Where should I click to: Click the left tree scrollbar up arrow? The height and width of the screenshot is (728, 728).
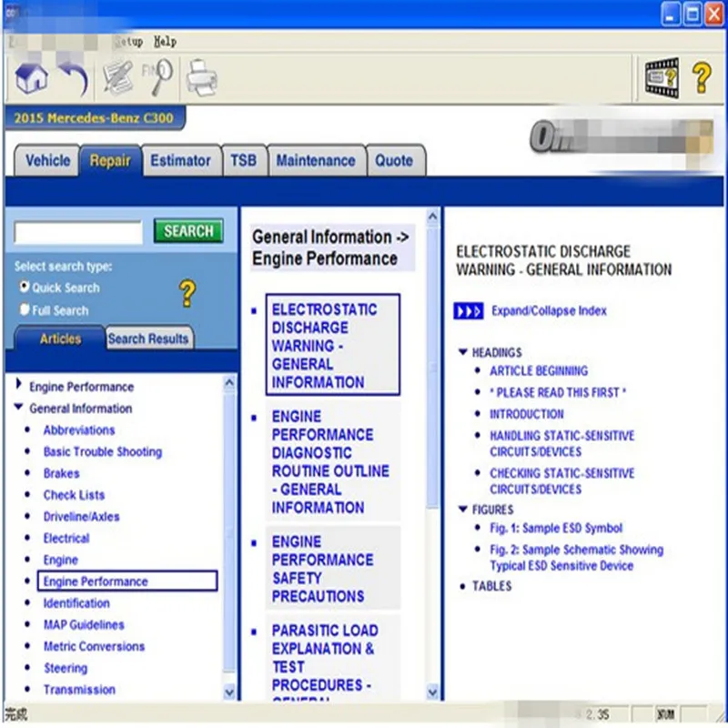[229, 383]
